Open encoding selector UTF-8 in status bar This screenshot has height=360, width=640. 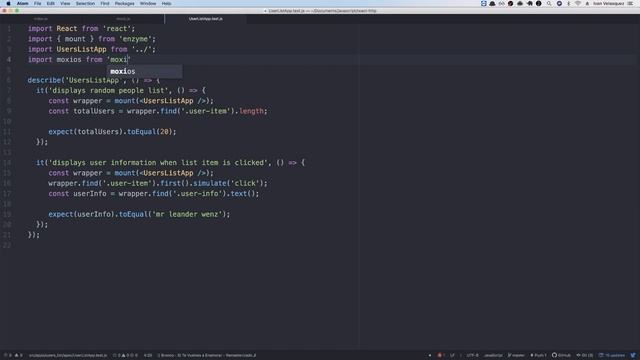[x=473, y=355]
